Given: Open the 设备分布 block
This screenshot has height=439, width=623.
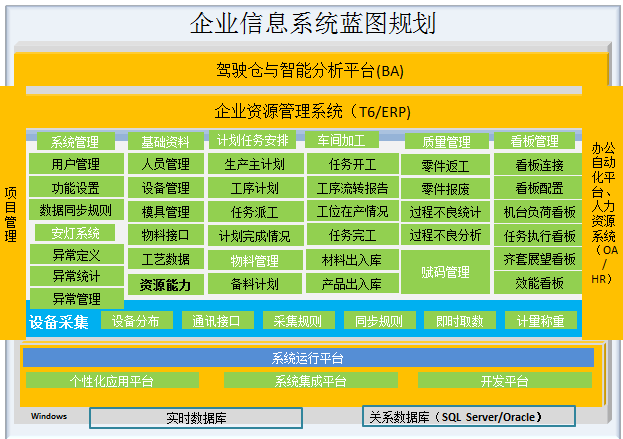Looking at the screenshot, I should (x=137, y=320).
